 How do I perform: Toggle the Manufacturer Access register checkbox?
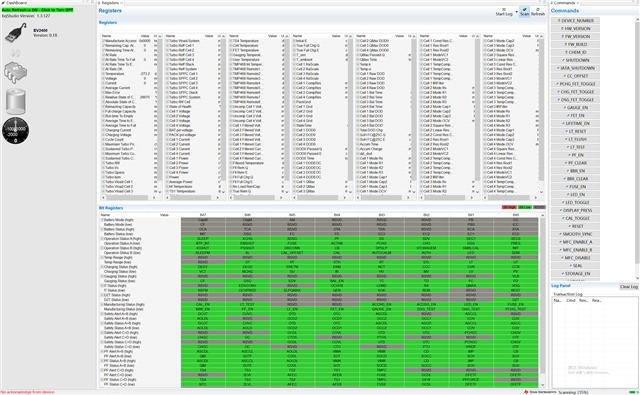[x=103, y=41]
